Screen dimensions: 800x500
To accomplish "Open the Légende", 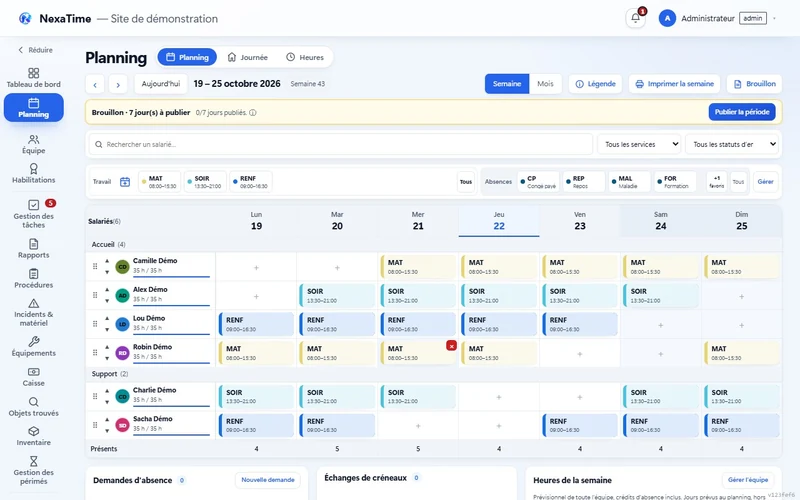I will point(595,84).
